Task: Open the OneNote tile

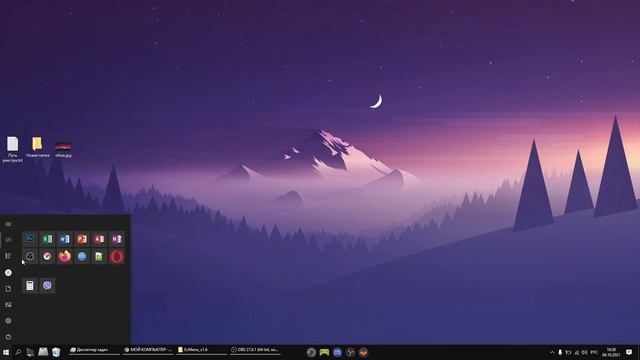Action: [x=117, y=239]
